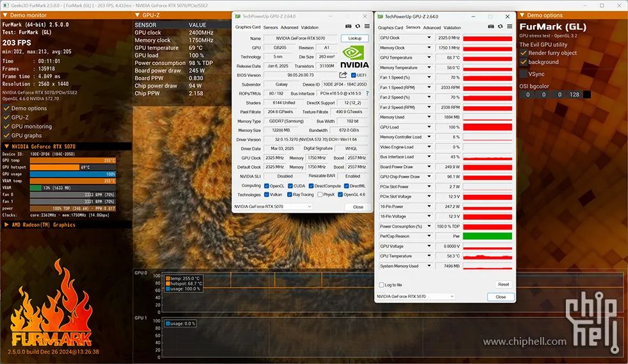The width and height of the screenshot is (628, 364).
Task: Click the GPU Load red sensor graph
Action: 488,127
